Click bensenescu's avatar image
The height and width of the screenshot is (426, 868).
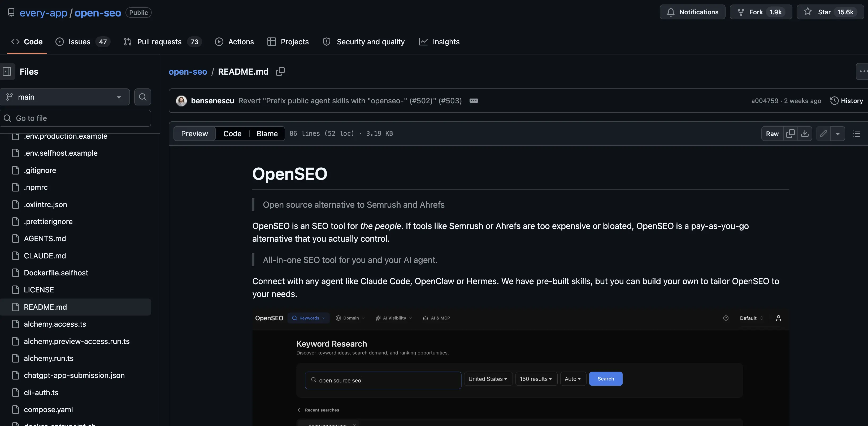click(x=181, y=101)
